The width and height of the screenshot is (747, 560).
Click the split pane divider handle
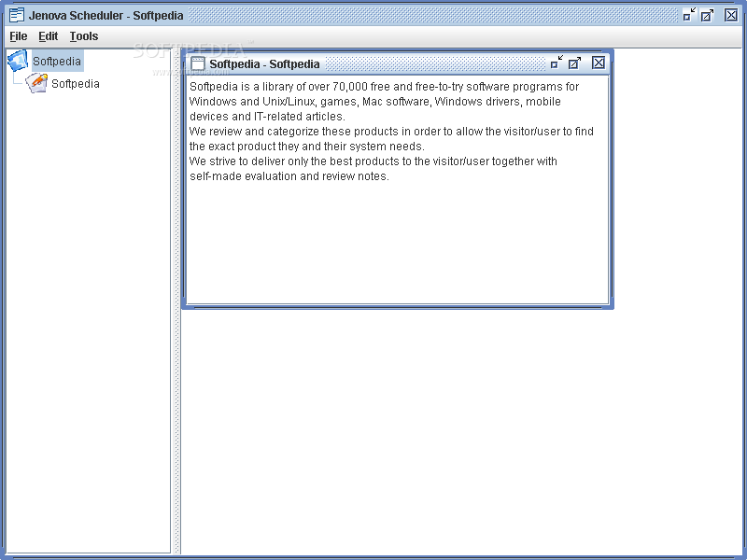(x=176, y=301)
